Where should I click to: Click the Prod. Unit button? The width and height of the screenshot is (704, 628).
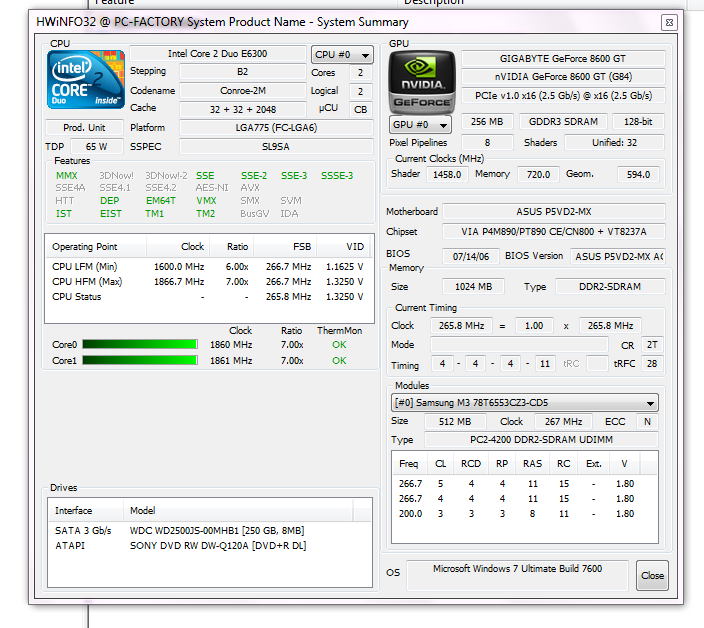click(x=84, y=127)
